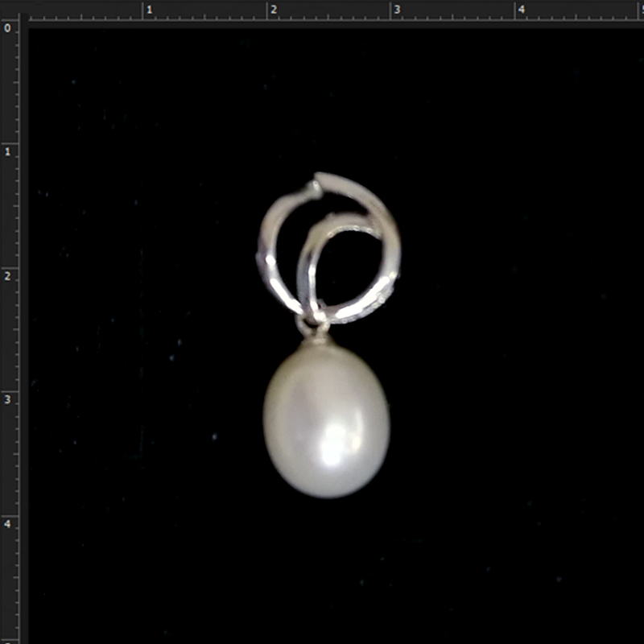Click the '4' mark on the horizontal ruler
The height and width of the screenshot is (644, 644).
[521, 10]
